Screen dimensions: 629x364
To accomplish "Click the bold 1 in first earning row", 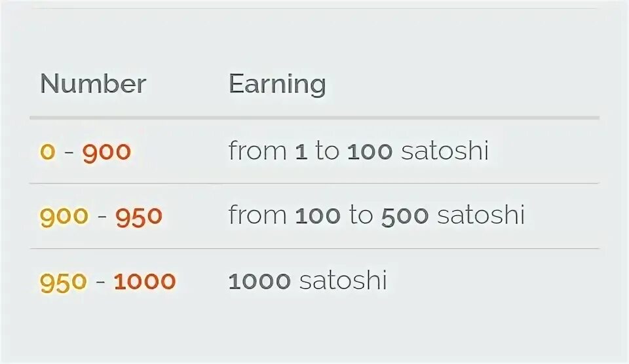I will click(301, 152).
